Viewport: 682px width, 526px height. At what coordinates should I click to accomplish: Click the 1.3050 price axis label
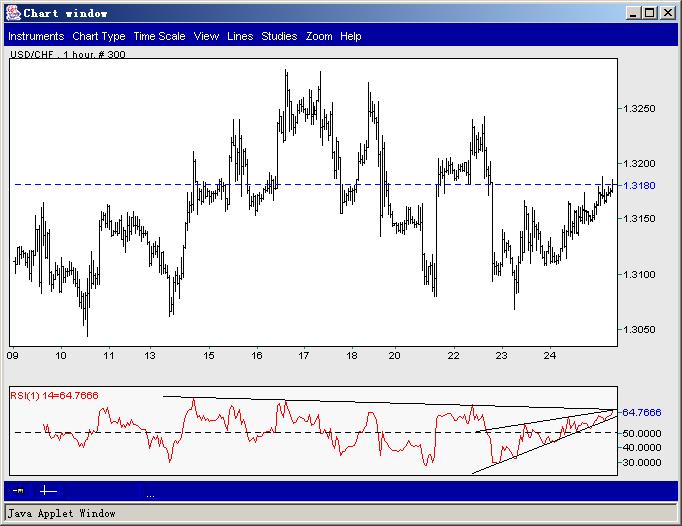pos(639,329)
